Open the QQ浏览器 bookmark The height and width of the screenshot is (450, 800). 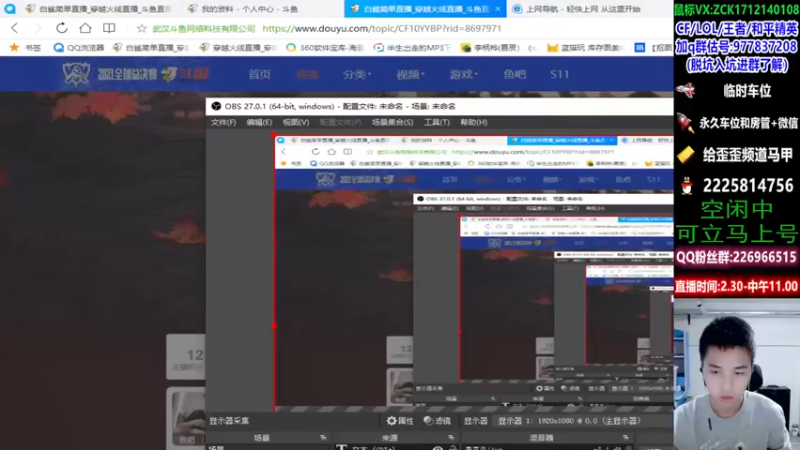79,47
